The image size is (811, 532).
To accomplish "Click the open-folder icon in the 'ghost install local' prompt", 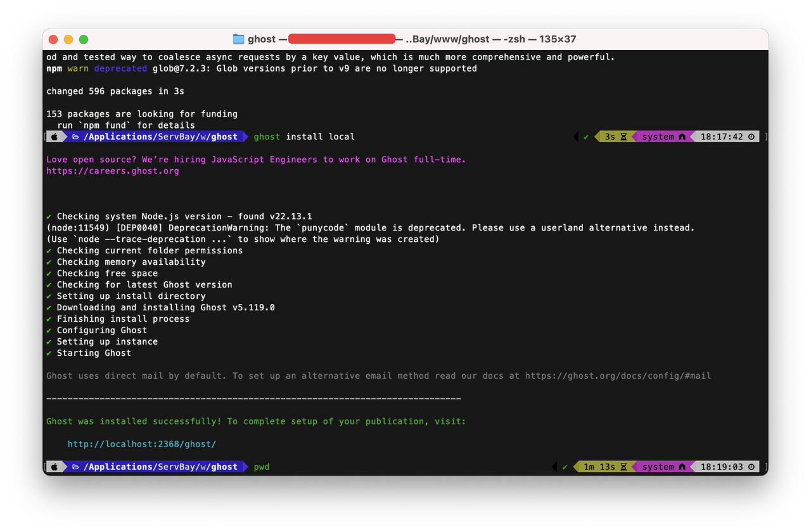I will 75,137.
